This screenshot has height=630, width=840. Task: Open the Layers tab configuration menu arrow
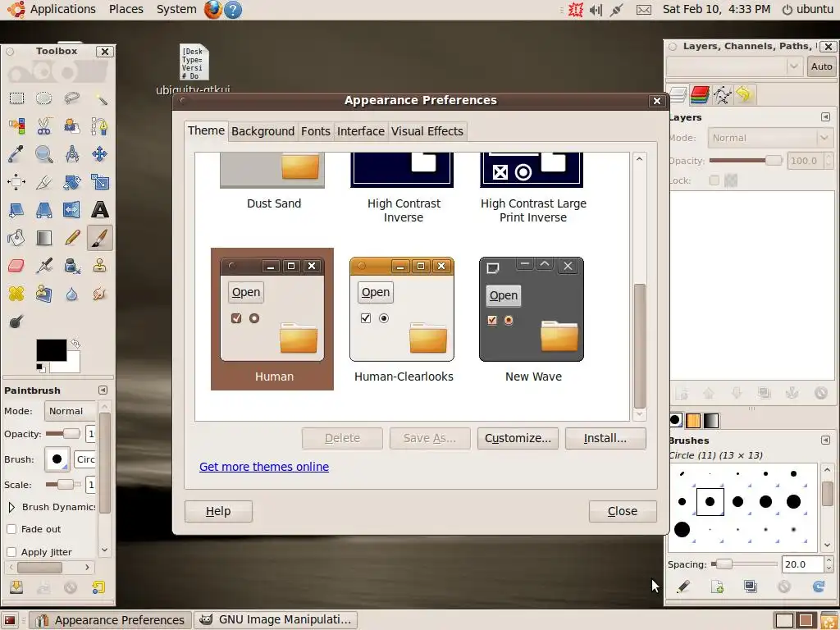(x=825, y=116)
